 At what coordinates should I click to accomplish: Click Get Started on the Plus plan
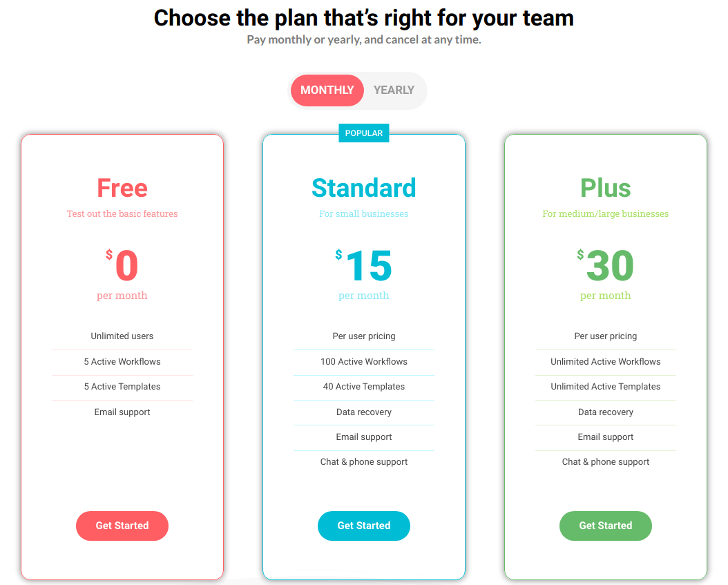pyautogui.click(x=605, y=526)
